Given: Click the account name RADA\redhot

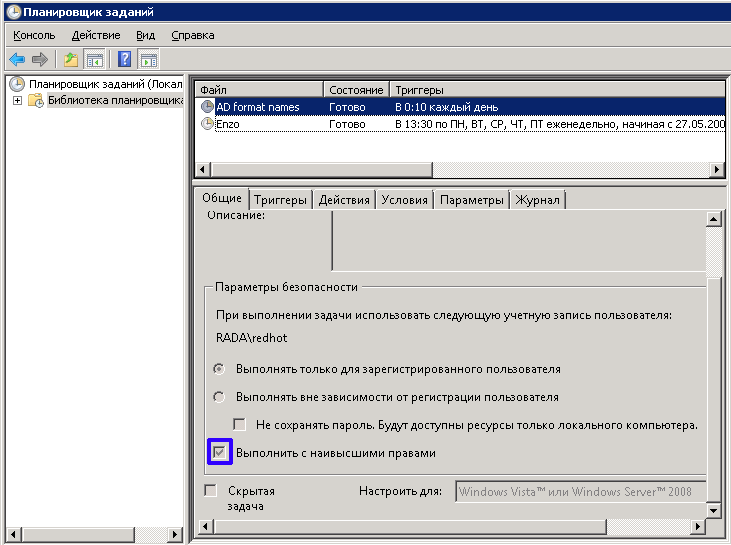Looking at the screenshot, I should (x=251, y=338).
